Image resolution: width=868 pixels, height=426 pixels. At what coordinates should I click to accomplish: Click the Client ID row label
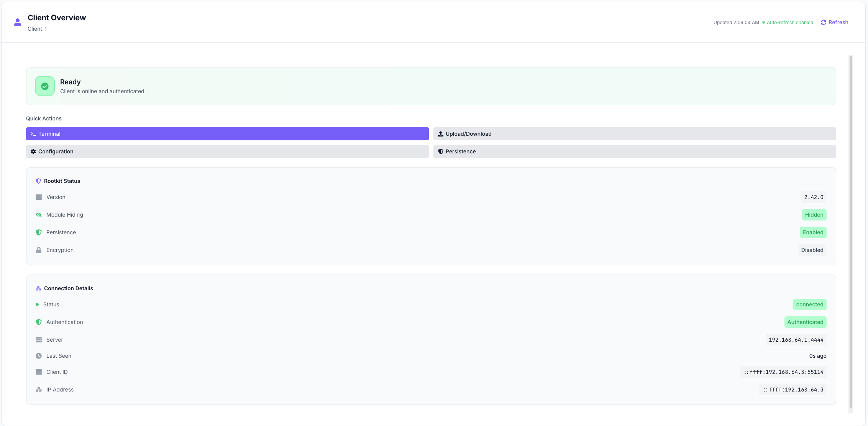pyautogui.click(x=57, y=372)
